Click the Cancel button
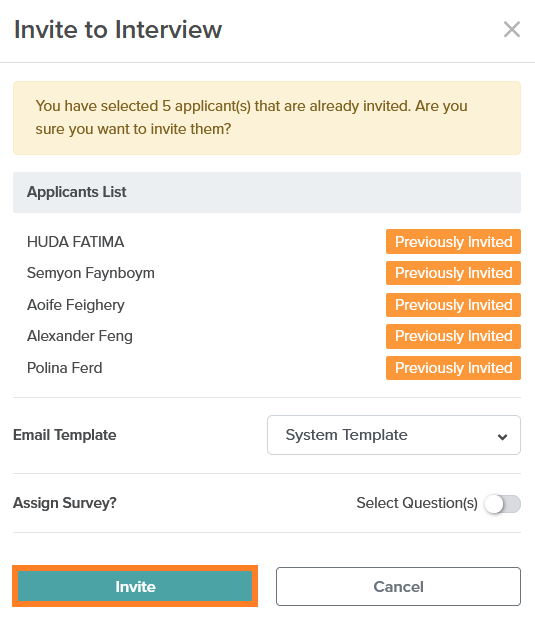The height and width of the screenshot is (619, 535). point(398,586)
